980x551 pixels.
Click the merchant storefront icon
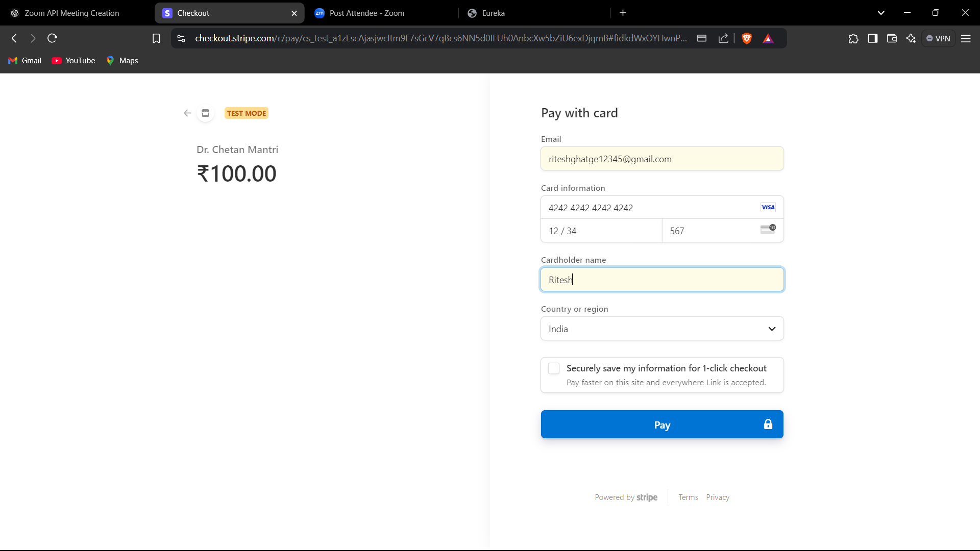pos(205,113)
